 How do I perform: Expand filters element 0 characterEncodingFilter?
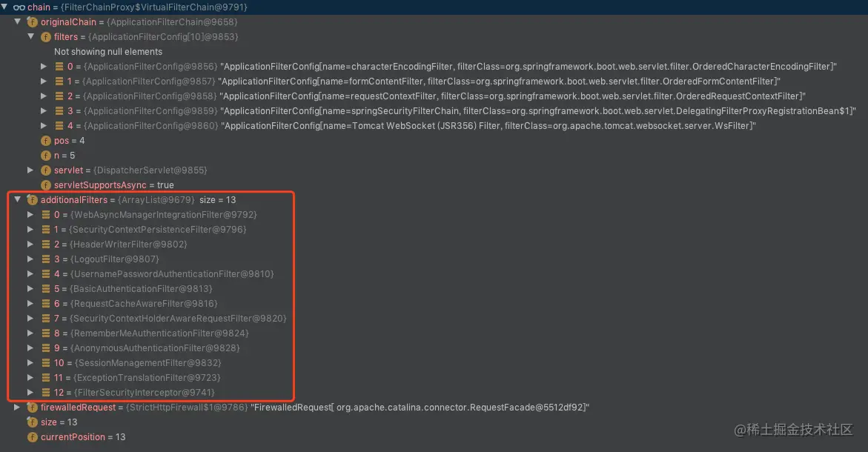coord(44,67)
